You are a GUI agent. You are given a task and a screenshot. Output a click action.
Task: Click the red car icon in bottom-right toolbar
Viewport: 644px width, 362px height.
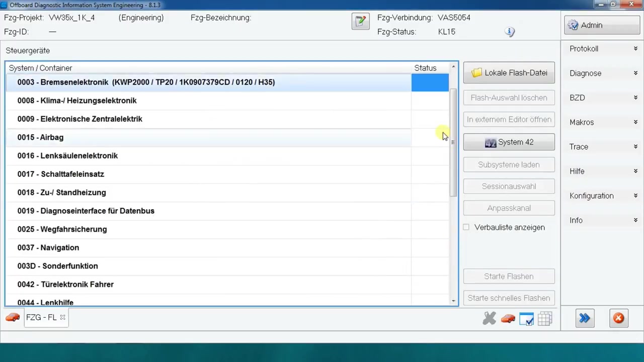(x=508, y=319)
